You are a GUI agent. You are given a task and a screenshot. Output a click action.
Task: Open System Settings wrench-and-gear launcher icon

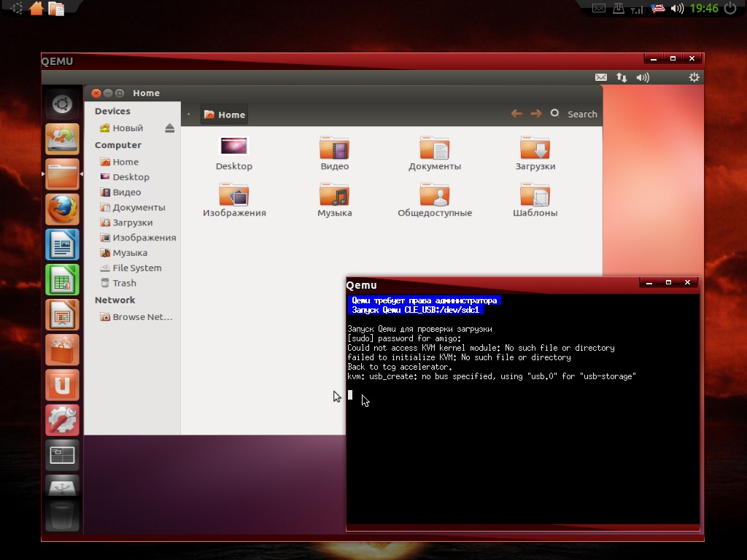point(62,421)
